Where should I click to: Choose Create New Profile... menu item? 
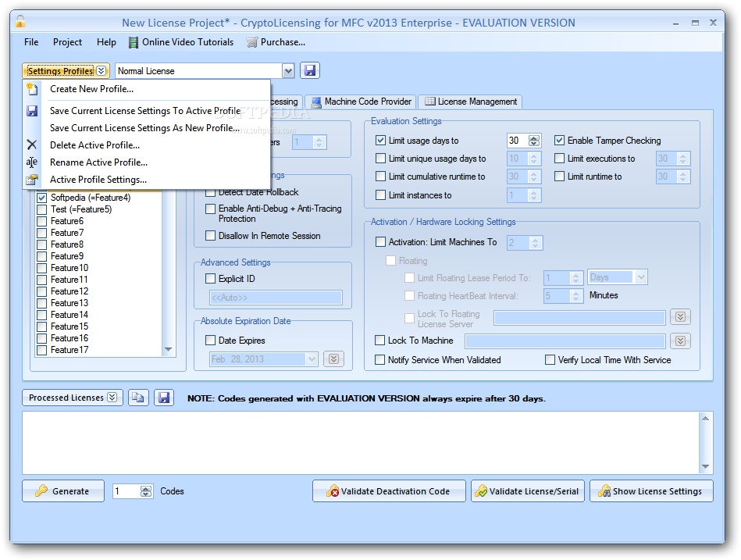(x=147, y=89)
